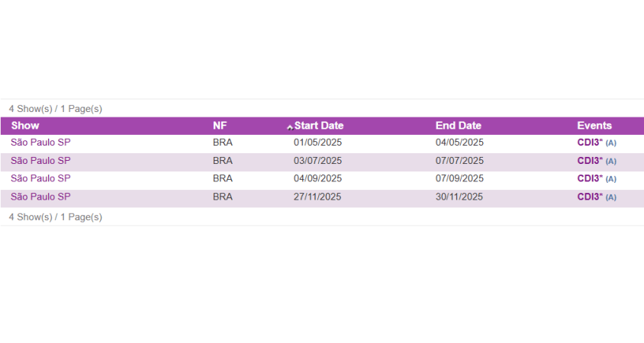
Task: Click the (A) marker in the first row
Action: [x=611, y=143]
